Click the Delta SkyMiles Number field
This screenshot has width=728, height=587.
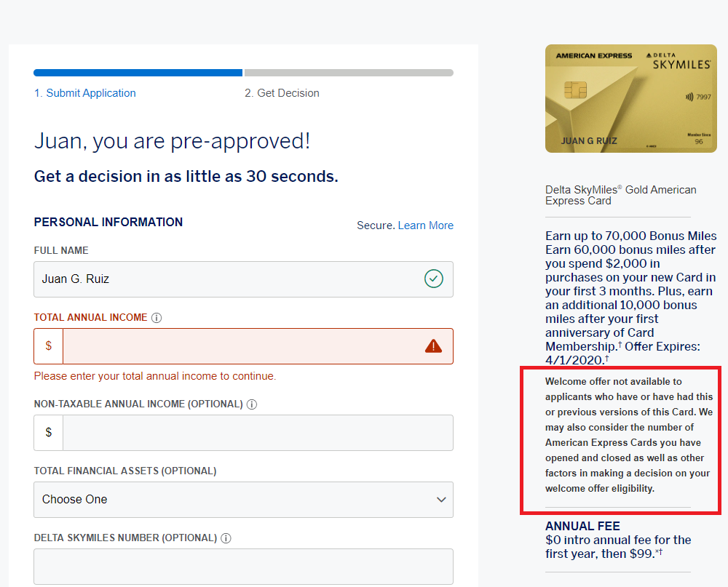click(x=244, y=566)
